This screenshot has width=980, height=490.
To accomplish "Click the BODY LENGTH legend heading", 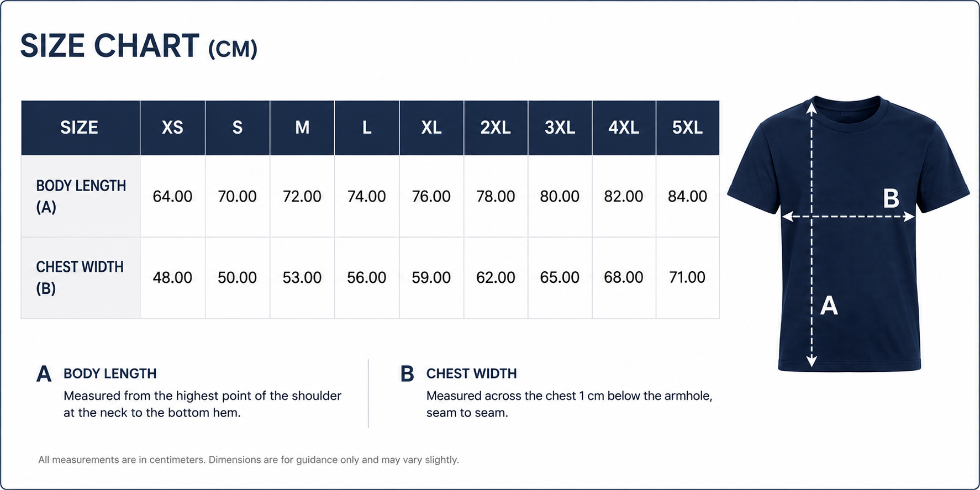I will 110,374.
